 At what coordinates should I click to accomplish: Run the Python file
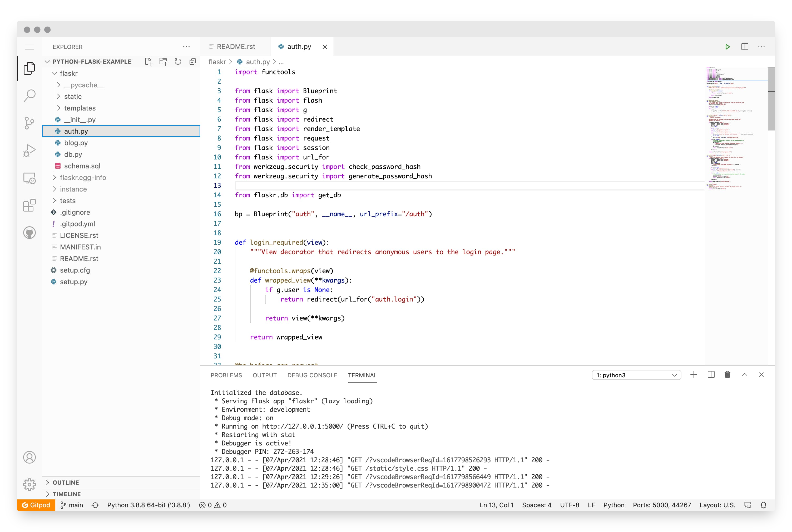[x=727, y=47]
